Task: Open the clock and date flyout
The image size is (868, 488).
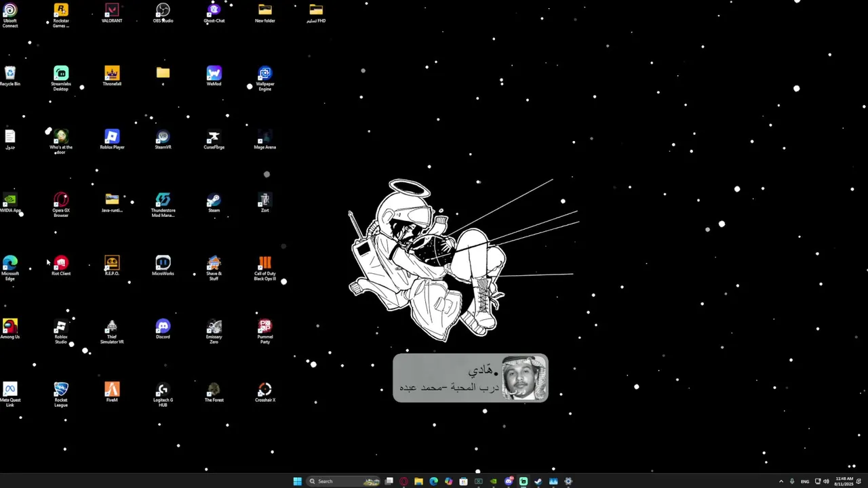Action: 845,481
